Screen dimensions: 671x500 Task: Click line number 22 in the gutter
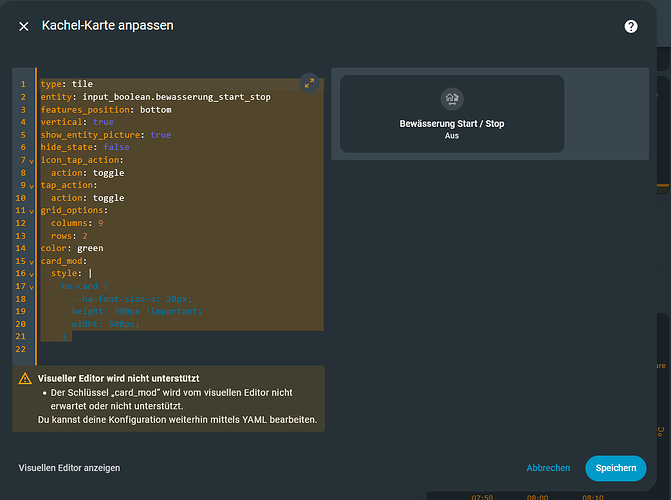click(23, 349)
